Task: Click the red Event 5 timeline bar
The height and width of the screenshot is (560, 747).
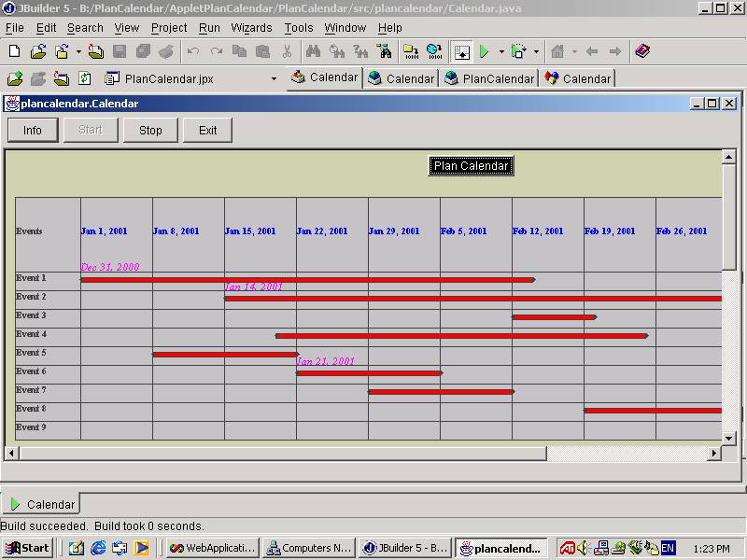Action: 224,355
